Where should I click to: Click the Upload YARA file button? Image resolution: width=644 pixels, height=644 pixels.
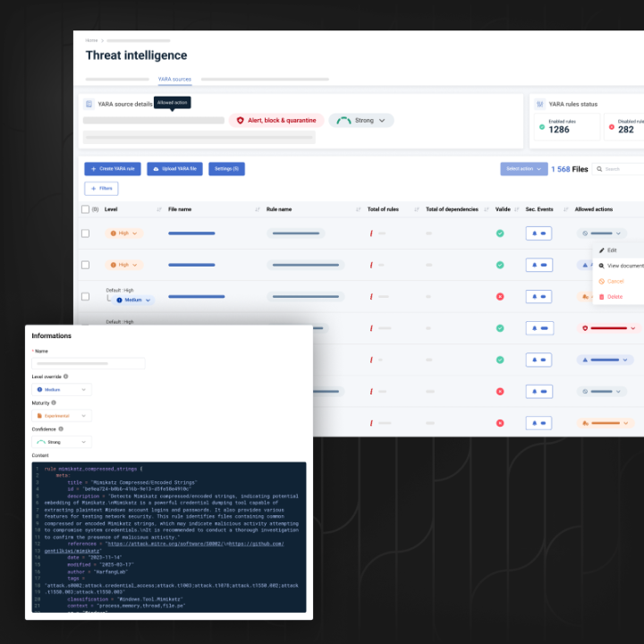[x=174, y=169]
